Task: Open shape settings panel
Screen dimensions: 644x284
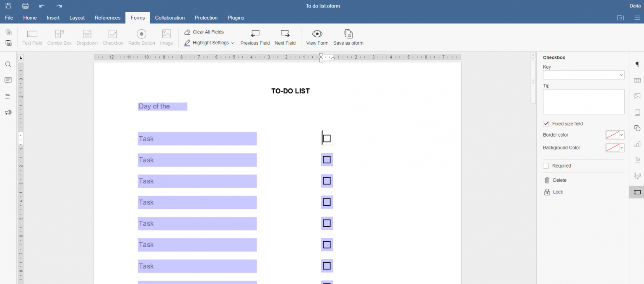Action: (637, 128)
